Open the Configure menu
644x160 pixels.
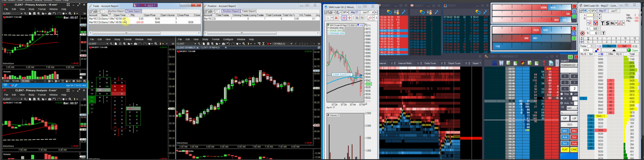[228, 39]
